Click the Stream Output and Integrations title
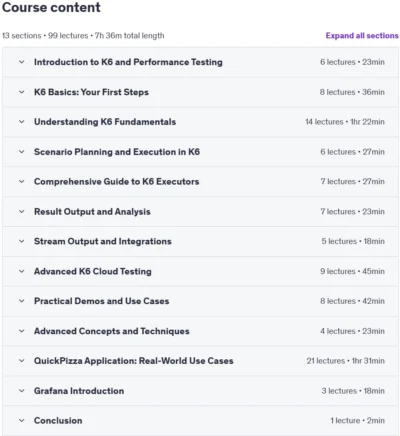Viewport: 400px width, 436px height. pos(103,241)
